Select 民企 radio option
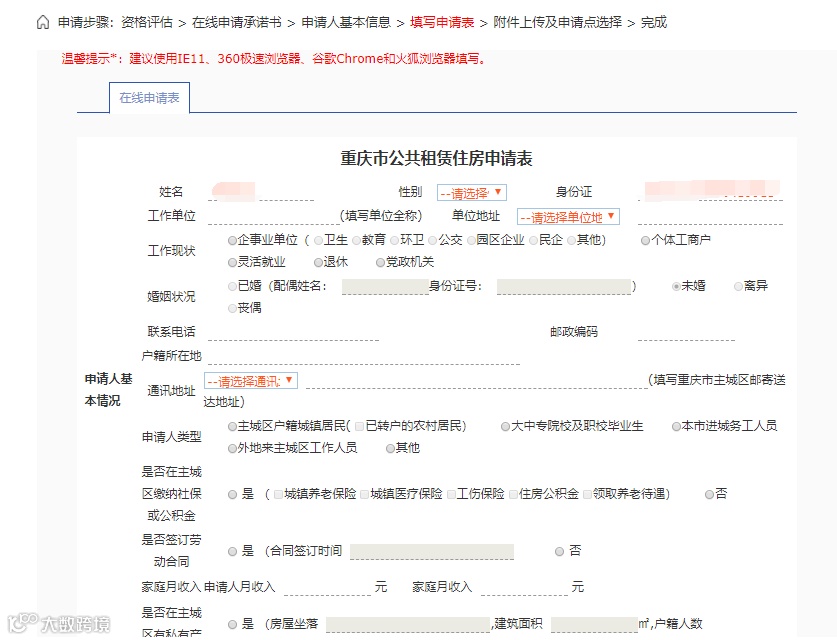 point(533,241)
